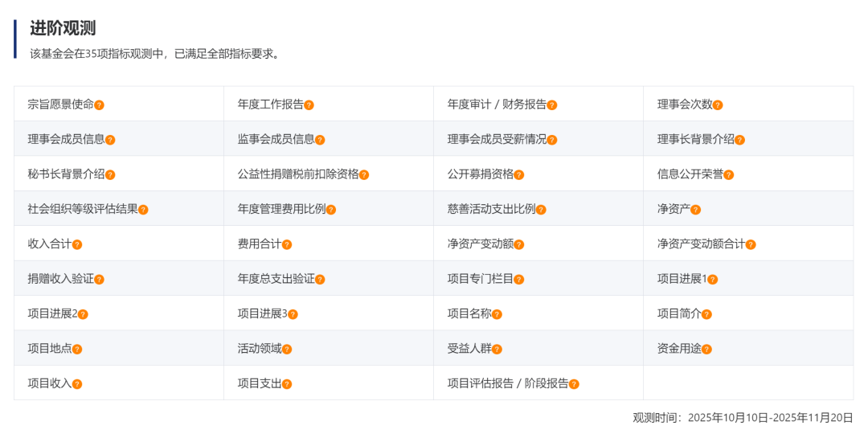Click help icon next to 净资产
Viewport: 868px width, 442px height.
click(x=696, y=210)
